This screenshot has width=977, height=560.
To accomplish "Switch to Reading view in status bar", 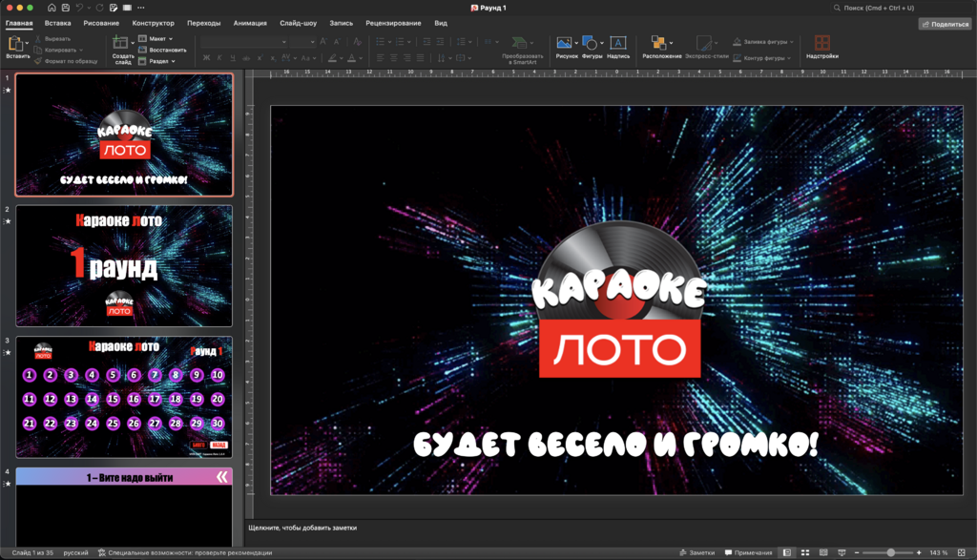I will click(823, 552).
